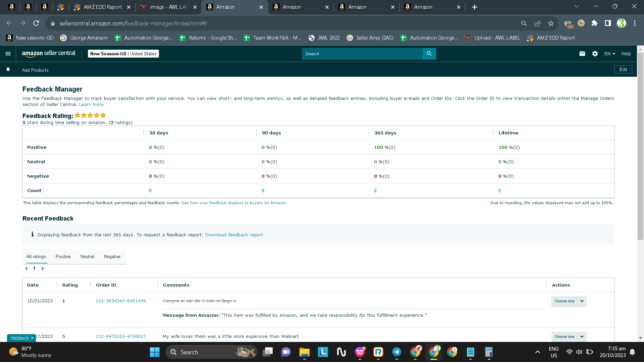This screenshot has height=362, width=644.
Task: Open File Explorer from the taskbar
Action: click(x=304, y=352)
